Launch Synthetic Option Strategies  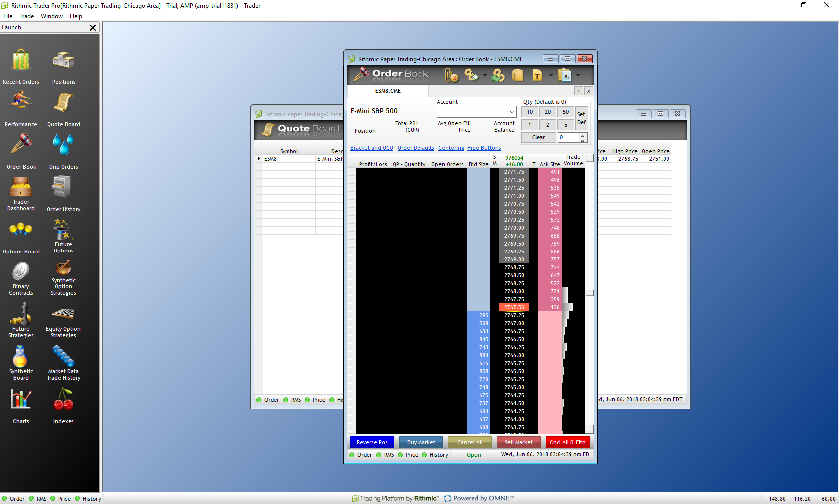click(x=64, y=278)
